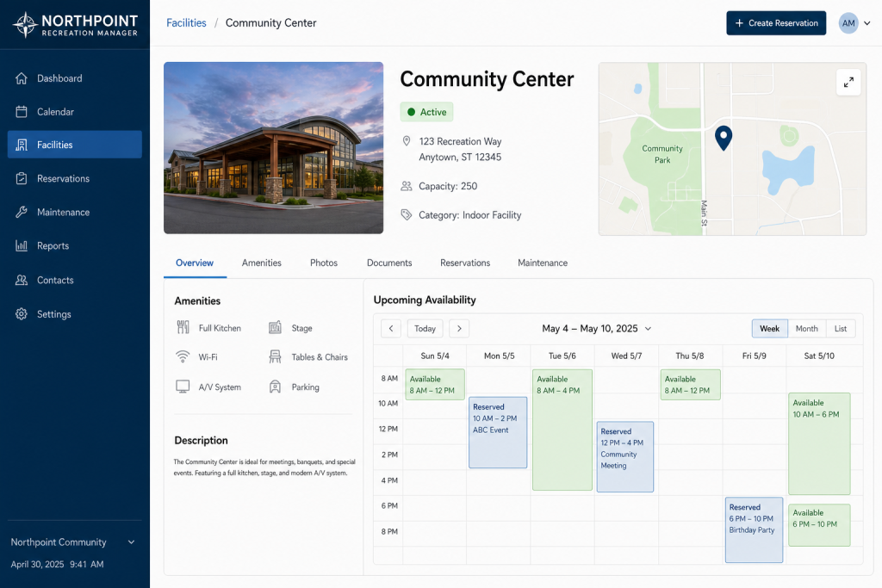Screen dimensions: 882x588
Task: Click the April 30, 2025 9:41 AM timestamp
Action: (58, 564)
